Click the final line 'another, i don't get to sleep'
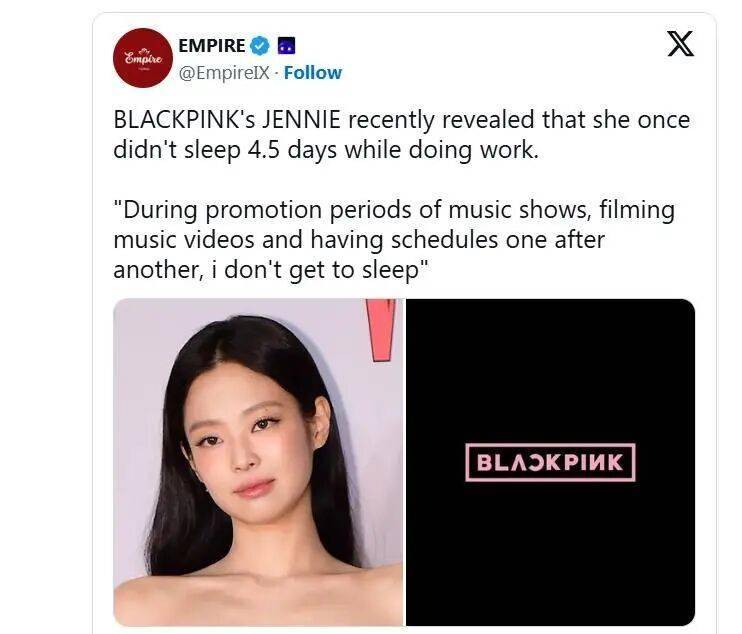Viewport: 742px width, 634px height. (271, 270)
